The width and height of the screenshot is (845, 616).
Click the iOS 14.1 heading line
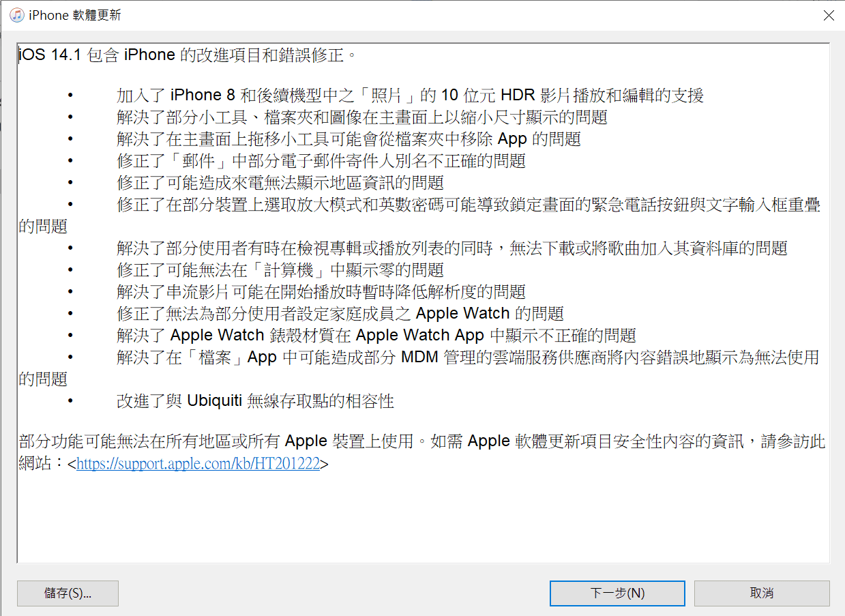(188, 55)
